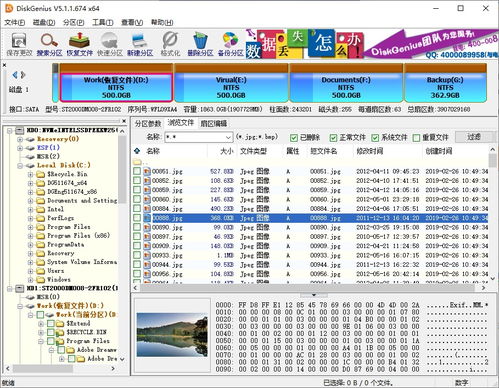Select file row 00888.jpg

tap(310, 218)
